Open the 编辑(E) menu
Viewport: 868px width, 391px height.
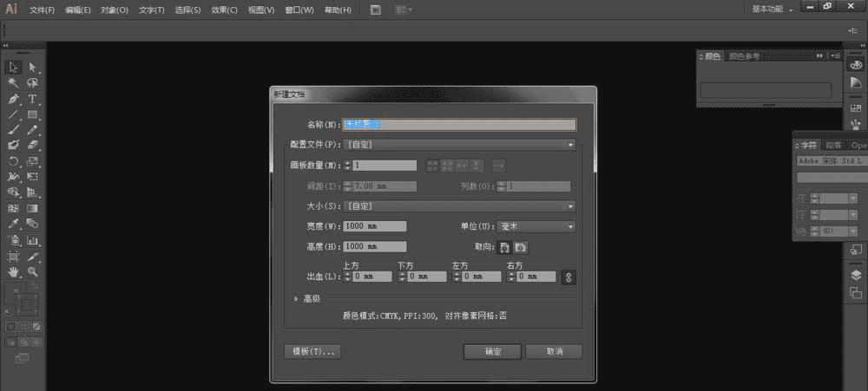[x=78, y=10]
